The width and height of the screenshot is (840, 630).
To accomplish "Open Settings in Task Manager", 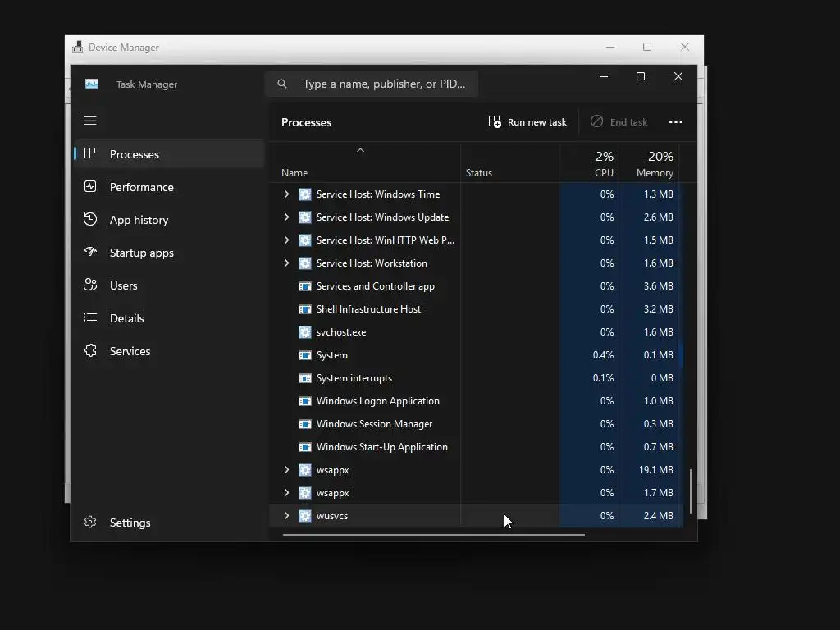I will click(169, 523).
